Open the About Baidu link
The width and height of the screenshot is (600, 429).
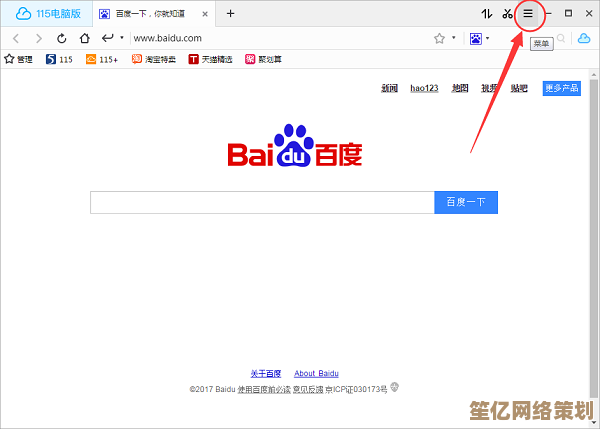[316, 373]
